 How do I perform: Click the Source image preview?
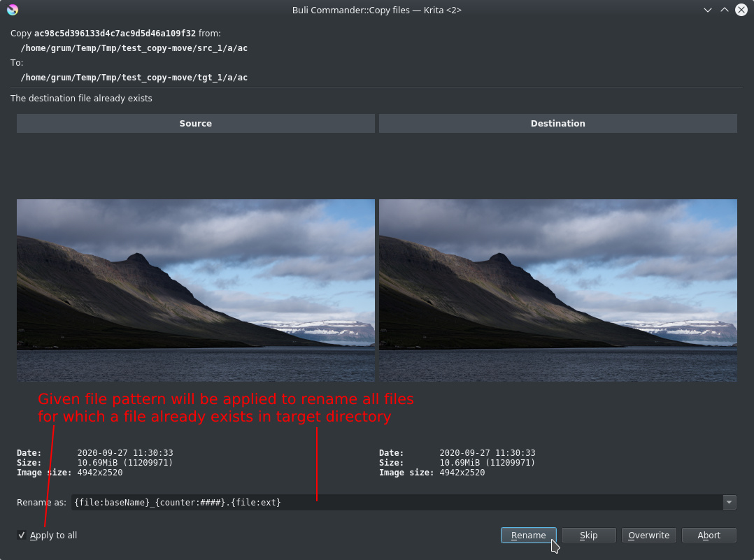[195, 290]
